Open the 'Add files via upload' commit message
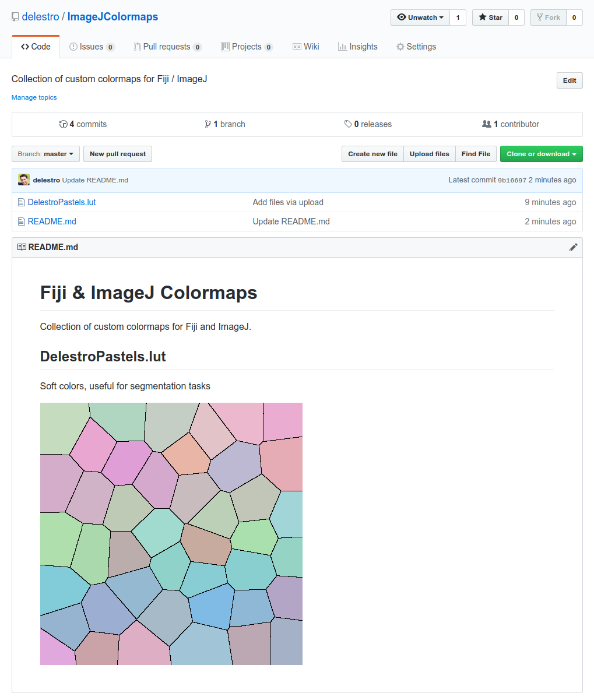This screenshot has width=594, height=700. 288,202
